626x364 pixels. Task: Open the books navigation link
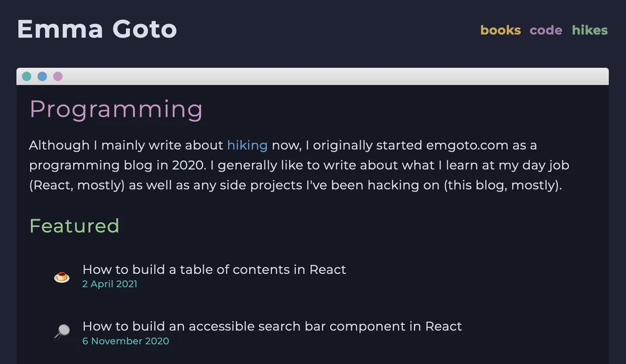click(x=500, y=30)
